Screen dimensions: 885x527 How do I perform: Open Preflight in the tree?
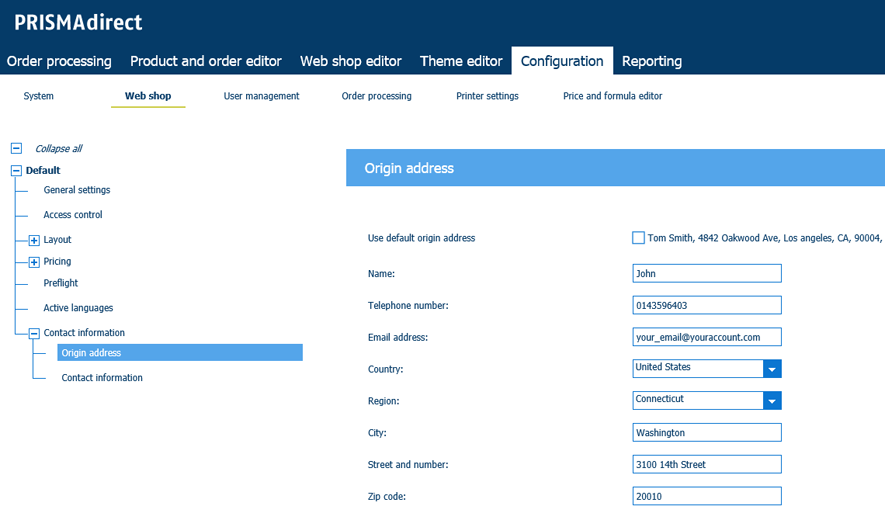click(60, 283)
